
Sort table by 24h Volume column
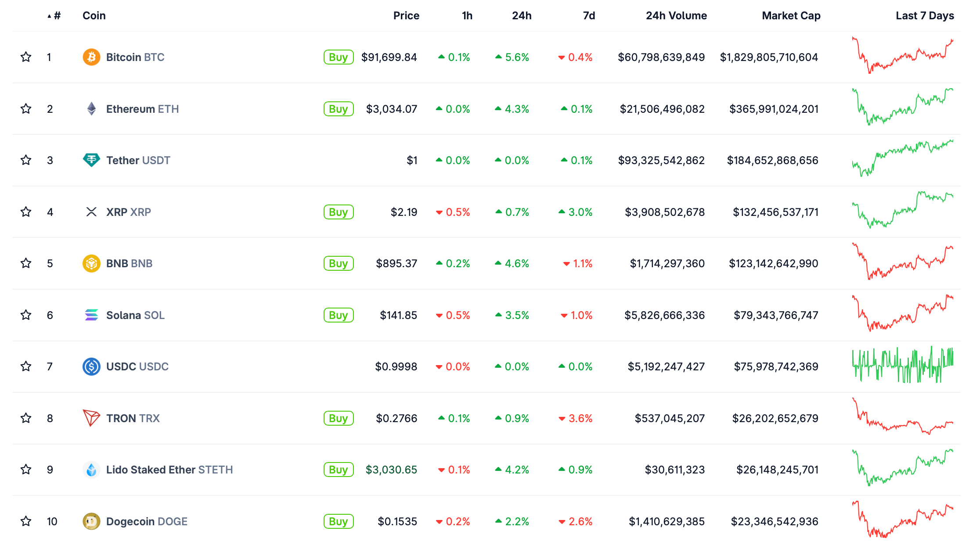[x=676, y=16]
